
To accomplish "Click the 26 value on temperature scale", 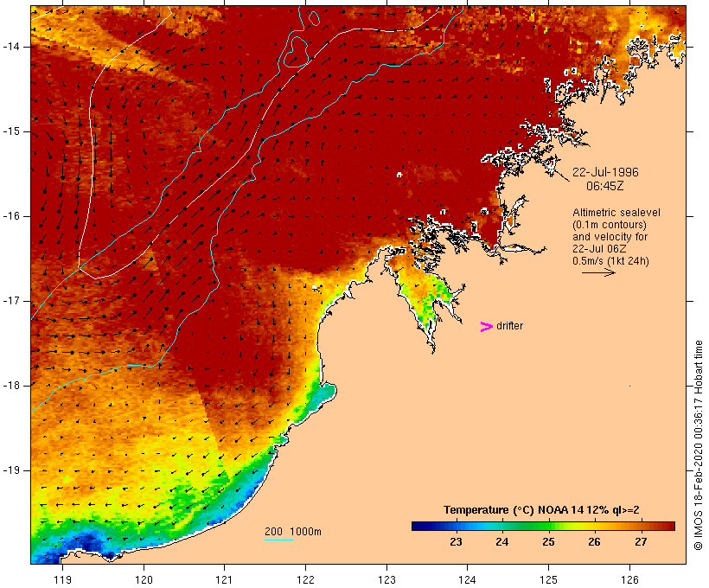I will pos(594,542).
